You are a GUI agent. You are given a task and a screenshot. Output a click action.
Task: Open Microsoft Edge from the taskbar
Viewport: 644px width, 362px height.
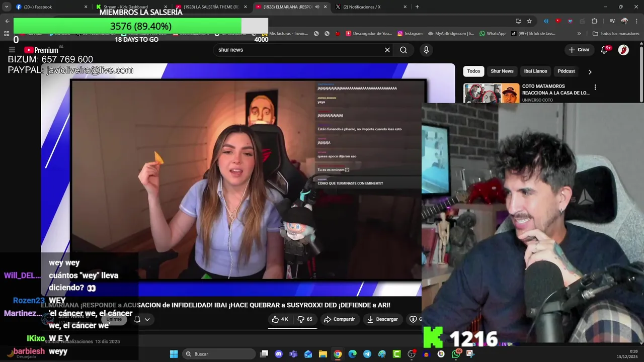pyautogui.click(x=352, y=354)
